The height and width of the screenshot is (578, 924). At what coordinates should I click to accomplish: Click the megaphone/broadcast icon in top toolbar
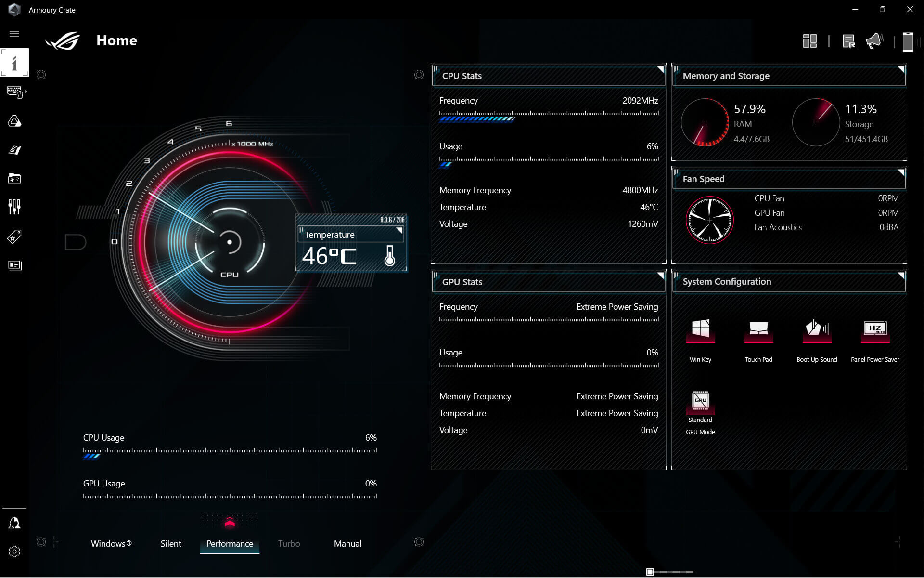873,41
